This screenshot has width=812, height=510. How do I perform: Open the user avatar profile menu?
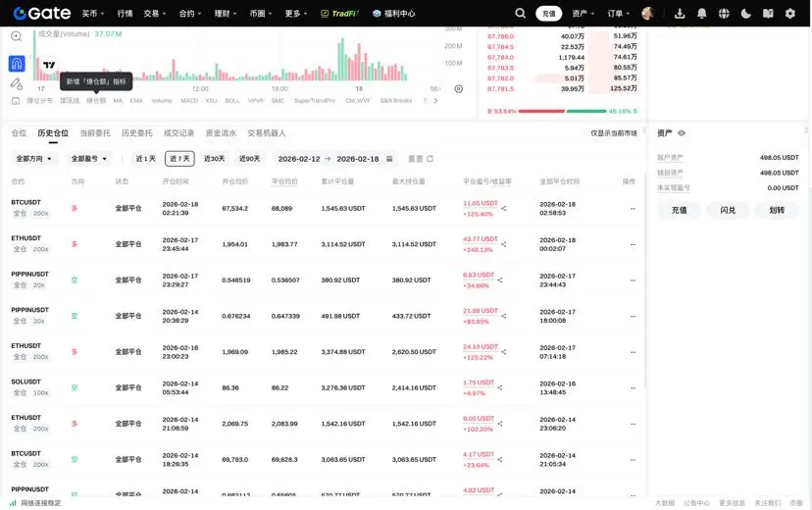click(647, 14)
